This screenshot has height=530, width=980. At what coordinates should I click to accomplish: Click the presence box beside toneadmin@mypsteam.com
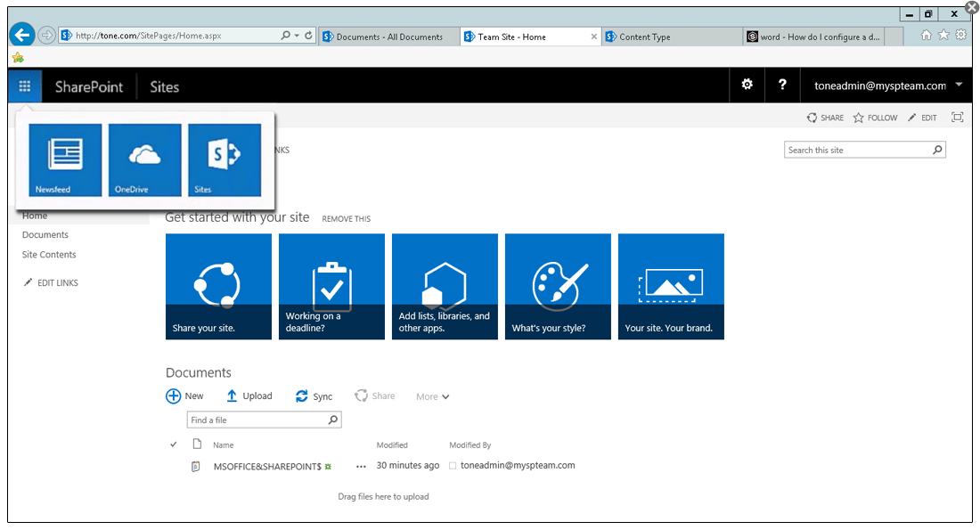coord(453,466)
